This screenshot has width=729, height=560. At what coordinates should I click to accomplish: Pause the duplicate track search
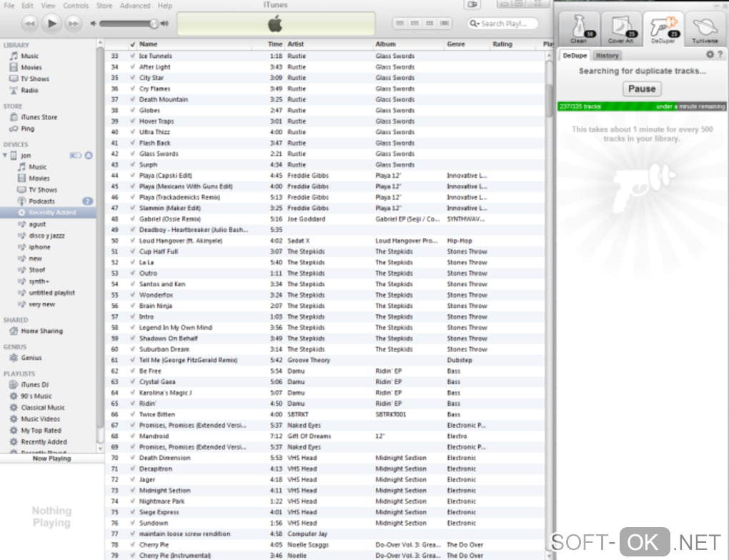coord(642,89)
